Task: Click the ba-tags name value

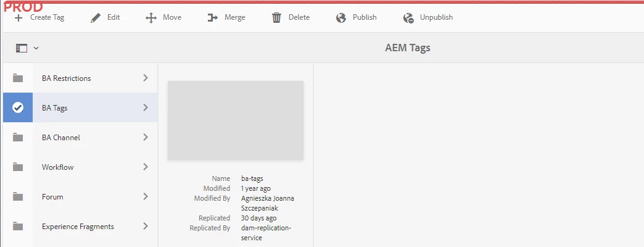Action: 252,179
